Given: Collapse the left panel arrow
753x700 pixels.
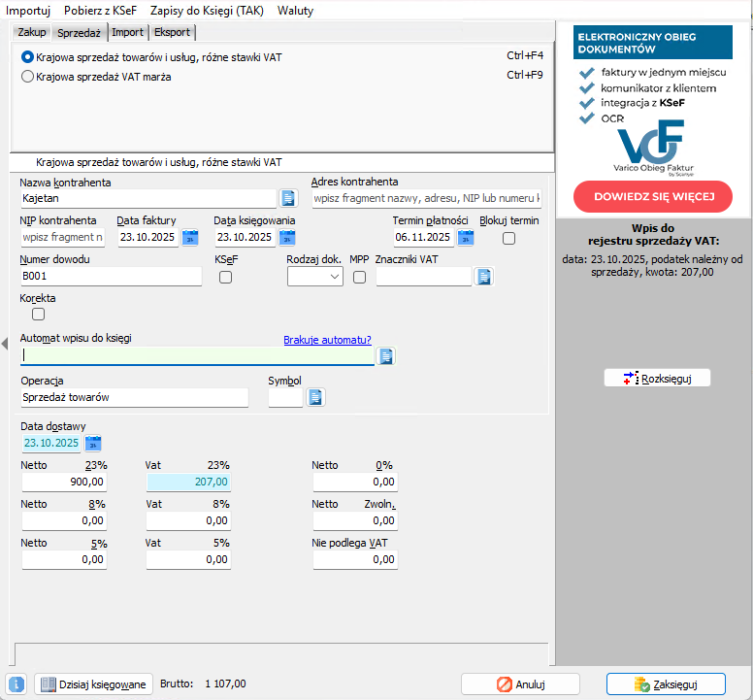Looking at the screenshot, I should tap(4, 343).
